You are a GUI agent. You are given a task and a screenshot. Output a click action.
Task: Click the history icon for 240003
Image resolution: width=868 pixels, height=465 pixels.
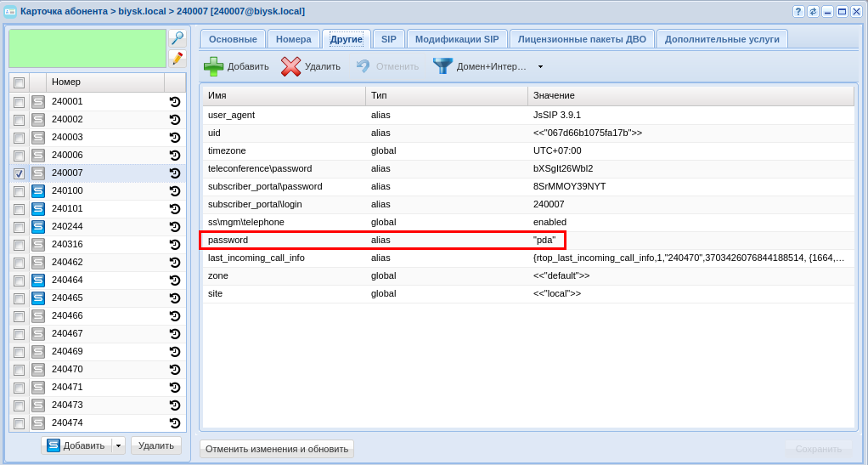tap(175, 138)
